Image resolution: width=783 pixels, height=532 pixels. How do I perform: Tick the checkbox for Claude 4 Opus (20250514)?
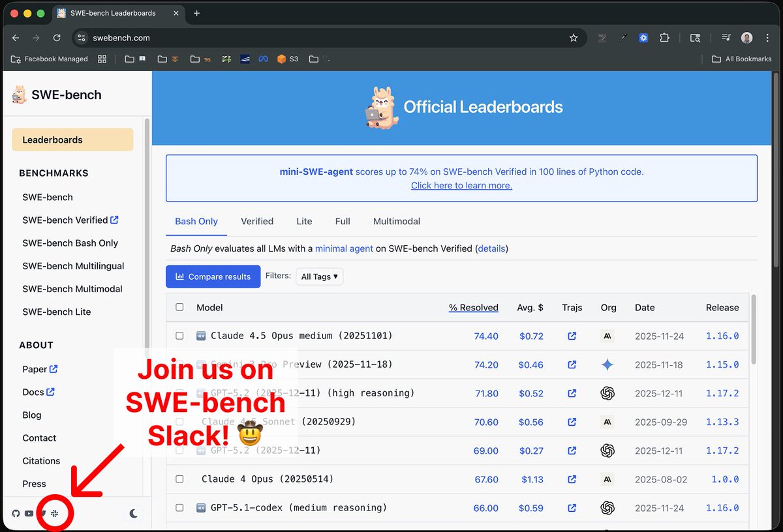[179, 479]
